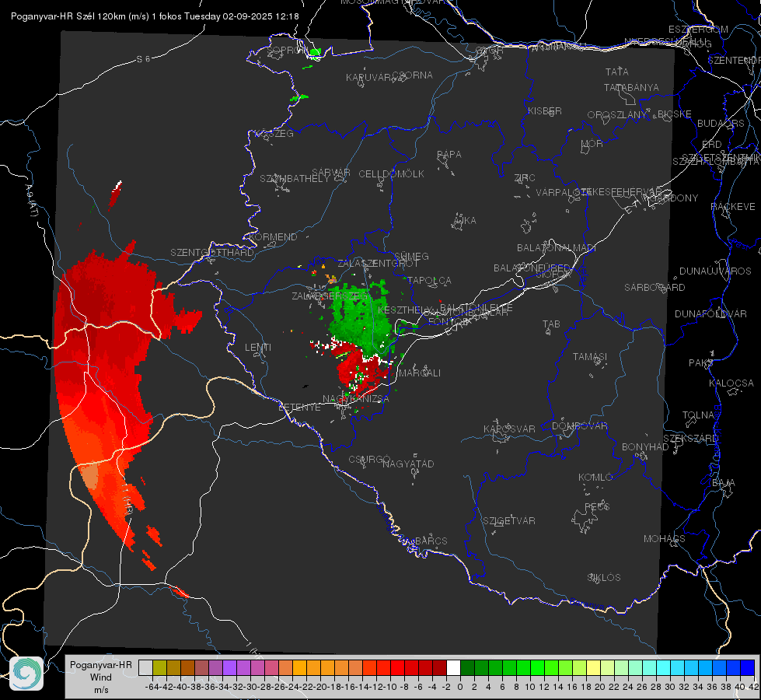The width and height of the screenshot is (761, 700).
Task: Click the KÖRMEND label
Action: click(x=273, y=237)
